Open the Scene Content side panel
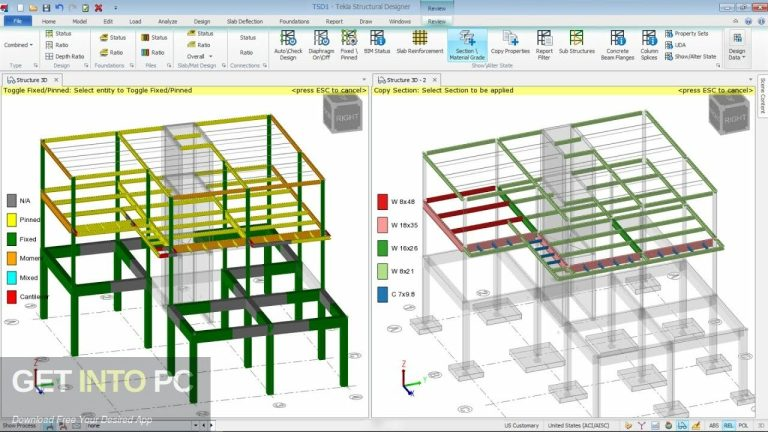 click(763, 96)
